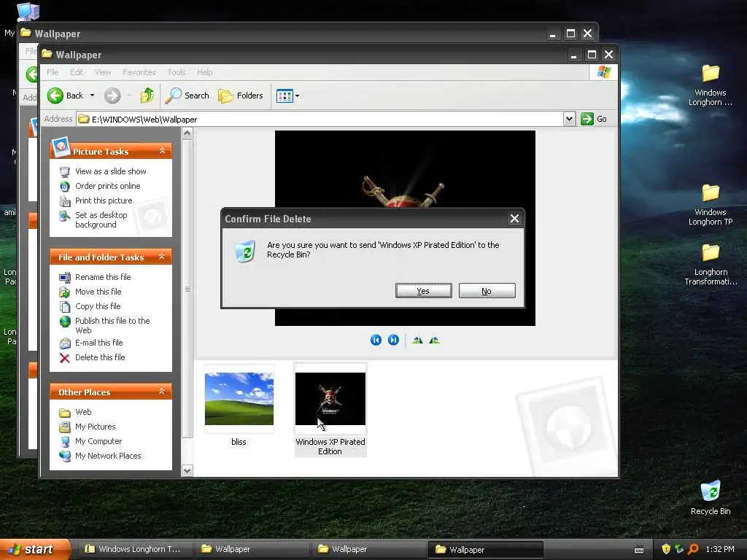Viewport: 747px width, 560px height.
Task: Click Publish this file to the Web icon
Action: tap(65, 322)
